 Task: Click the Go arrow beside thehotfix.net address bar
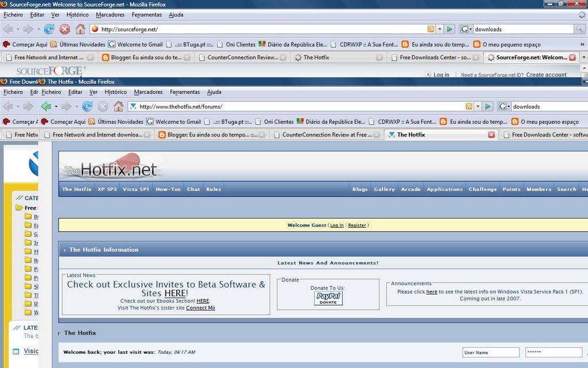[x=488, y=106]
